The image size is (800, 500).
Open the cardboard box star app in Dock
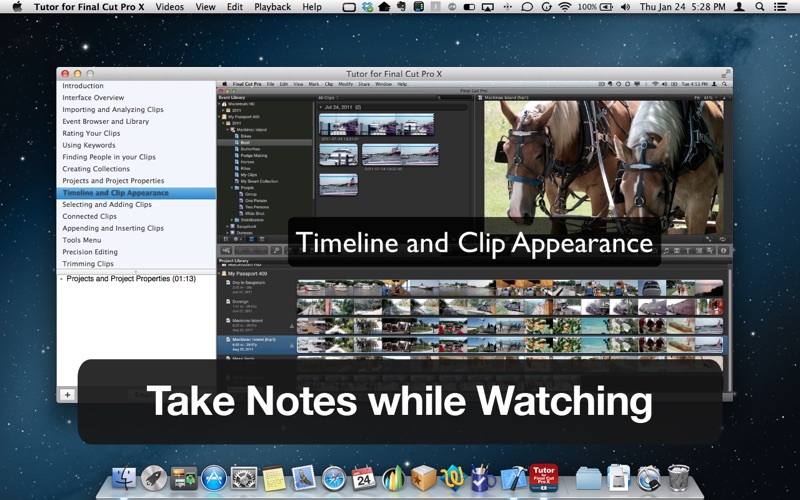[423, 479]
